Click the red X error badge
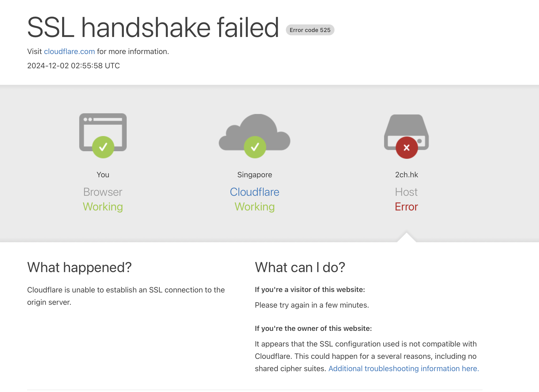 (407, 148)
